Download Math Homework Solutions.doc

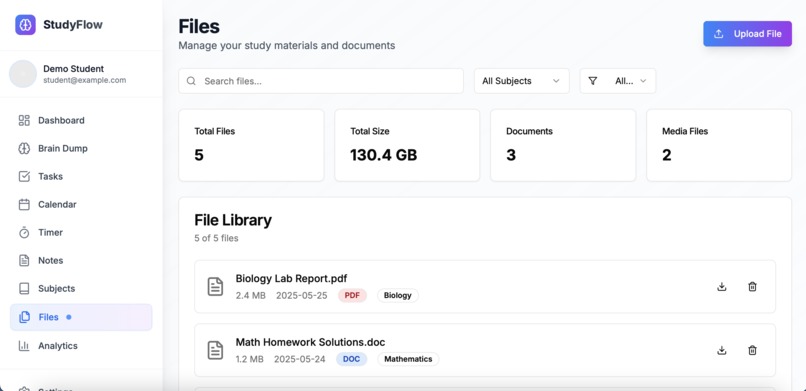722,350
